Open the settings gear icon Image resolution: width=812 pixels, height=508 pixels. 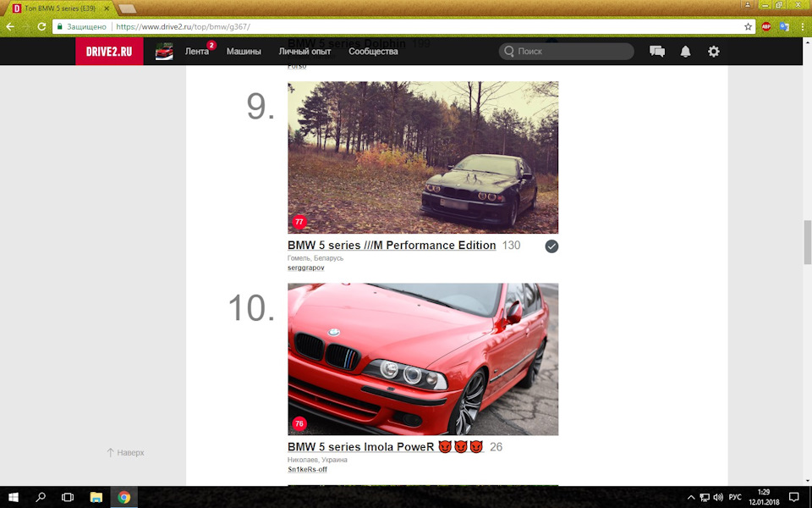tap(714, 52)
